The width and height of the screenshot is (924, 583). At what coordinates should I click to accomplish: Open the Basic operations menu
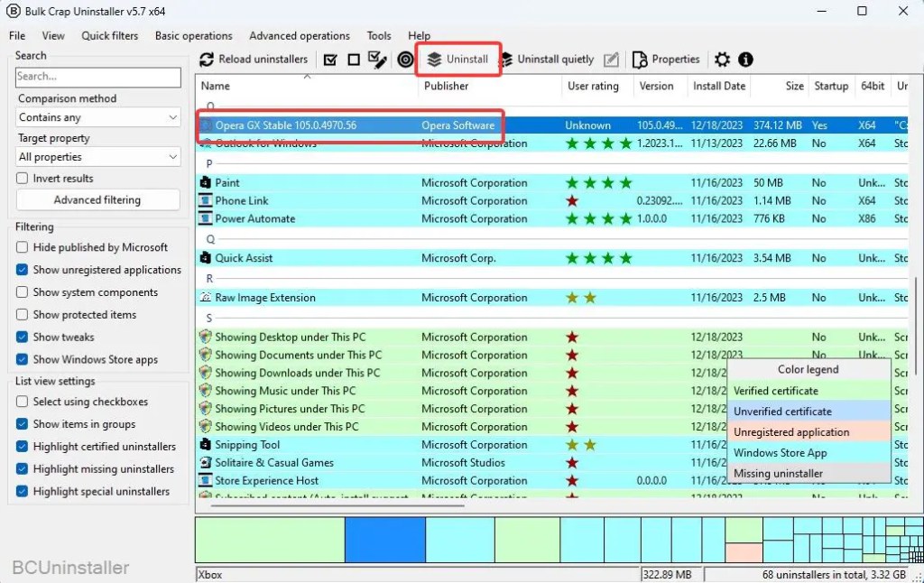194,35
